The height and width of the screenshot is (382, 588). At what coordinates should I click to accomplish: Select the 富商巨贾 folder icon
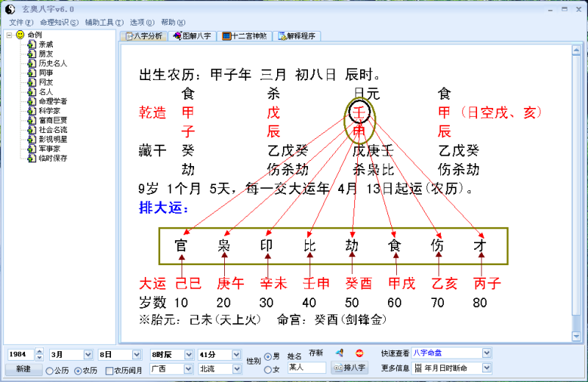point(32,120)
